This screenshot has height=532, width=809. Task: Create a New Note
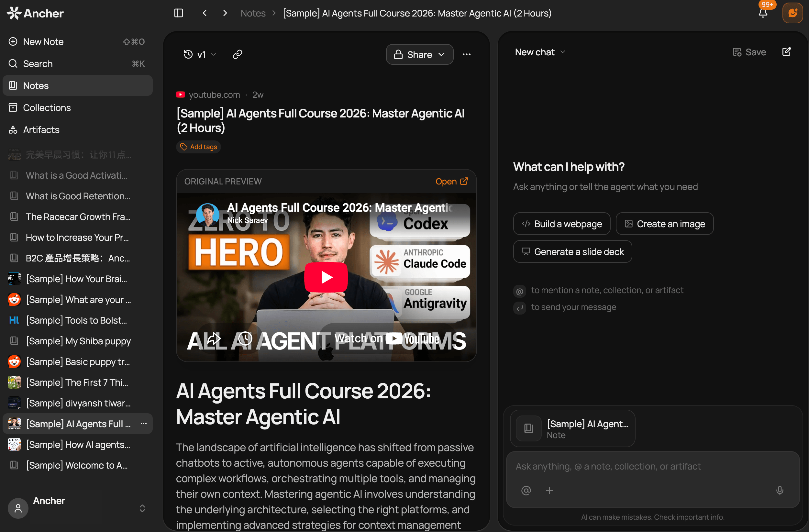pos(77,41)
